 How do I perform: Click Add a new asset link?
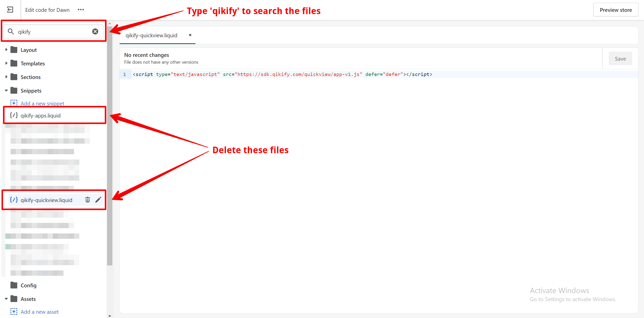pos(40,312)
